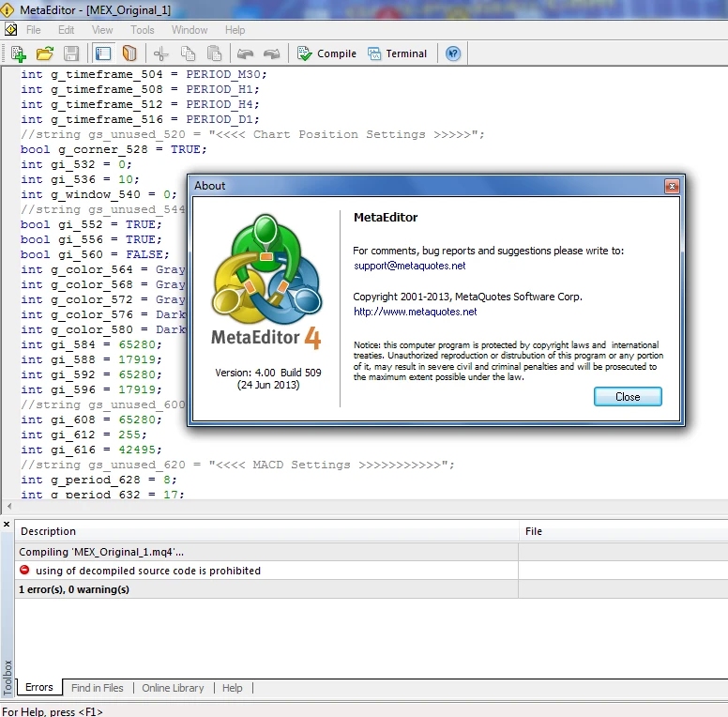Screen dimensions: 728x717
Task: Click the blue Help question mark icon
Action: [x=453, y=53]
